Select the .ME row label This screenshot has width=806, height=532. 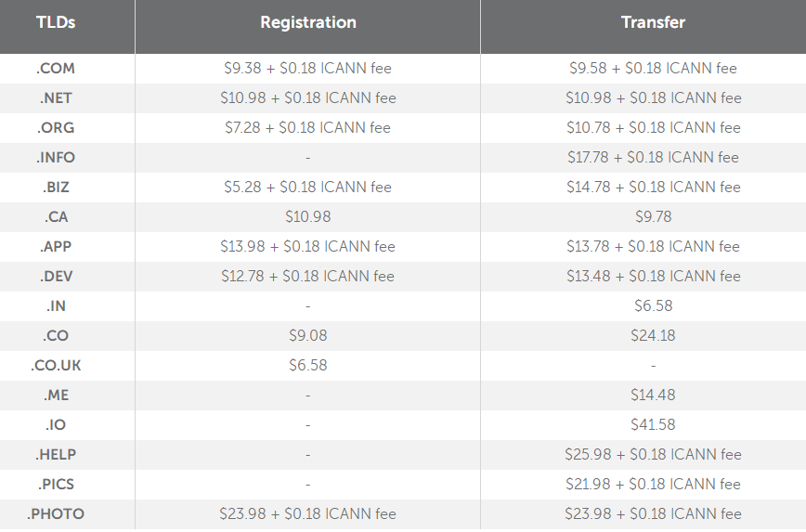(x=57, y=395)
